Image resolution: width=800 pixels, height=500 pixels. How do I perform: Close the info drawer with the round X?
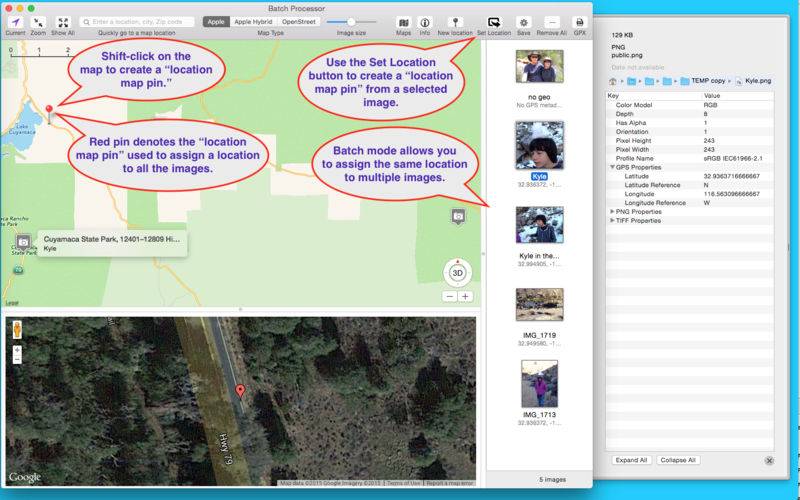coord(769,461)
